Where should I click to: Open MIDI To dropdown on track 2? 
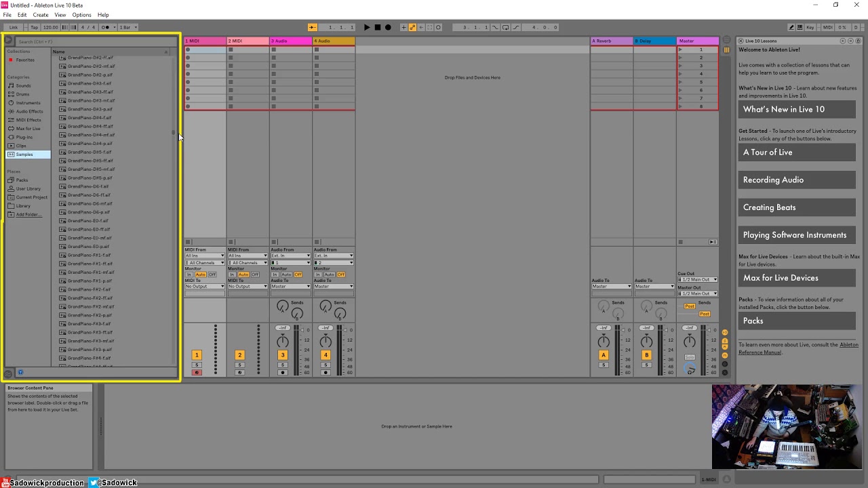tap(248, 286)
